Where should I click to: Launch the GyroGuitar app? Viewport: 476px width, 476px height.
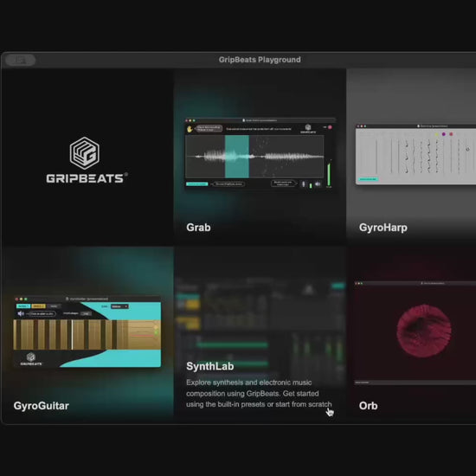pos(87,335)
